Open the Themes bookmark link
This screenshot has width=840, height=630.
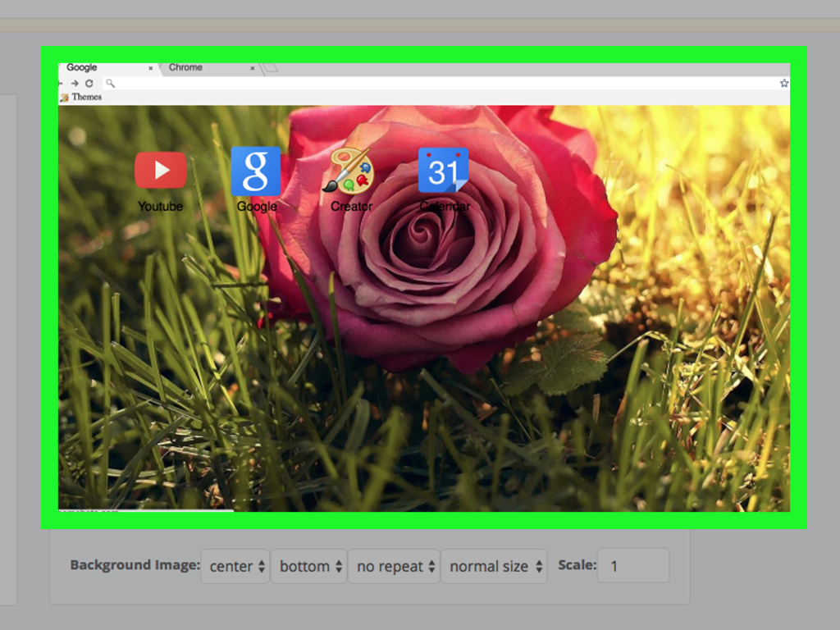(86, 97)
